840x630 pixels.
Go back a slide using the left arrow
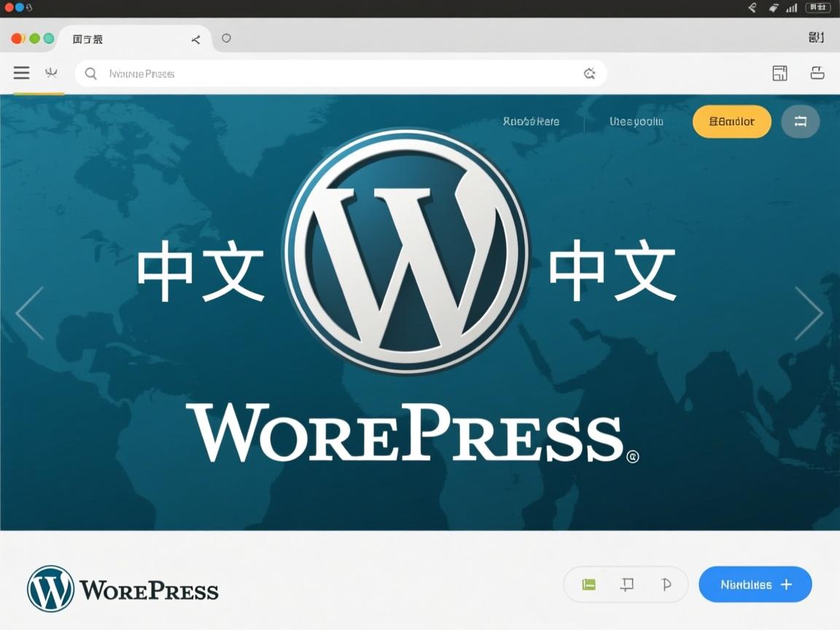click(x=30, y=312)
